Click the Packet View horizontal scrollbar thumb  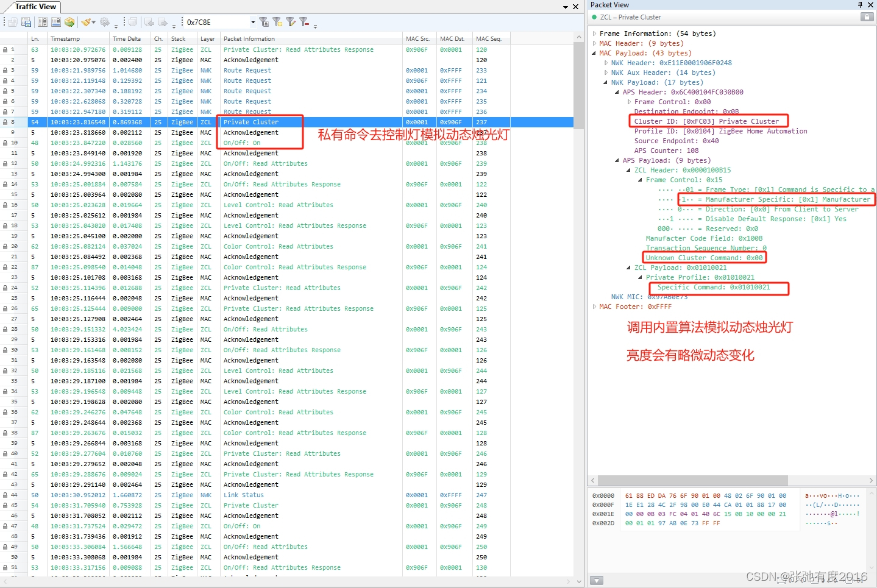pos(693,480)
